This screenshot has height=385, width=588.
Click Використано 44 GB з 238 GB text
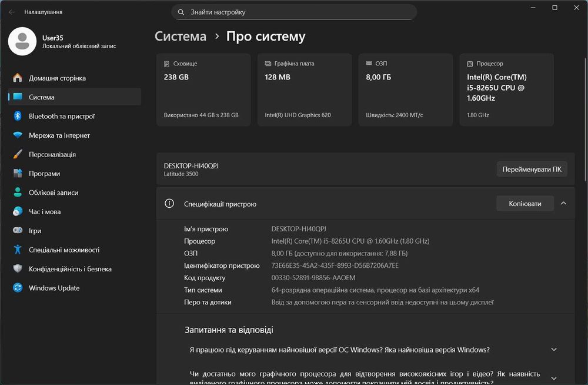click(x=201, y=115)
